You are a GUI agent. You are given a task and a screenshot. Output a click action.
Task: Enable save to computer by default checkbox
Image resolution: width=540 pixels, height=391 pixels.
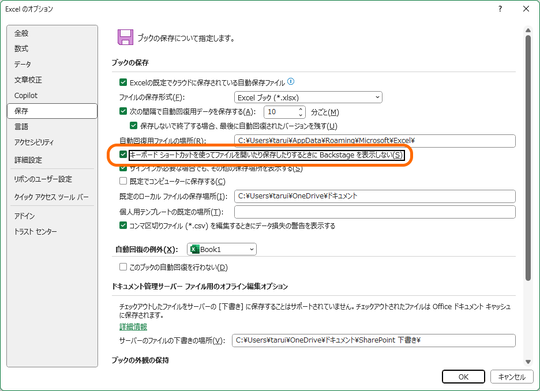click(x=123, y=181)
